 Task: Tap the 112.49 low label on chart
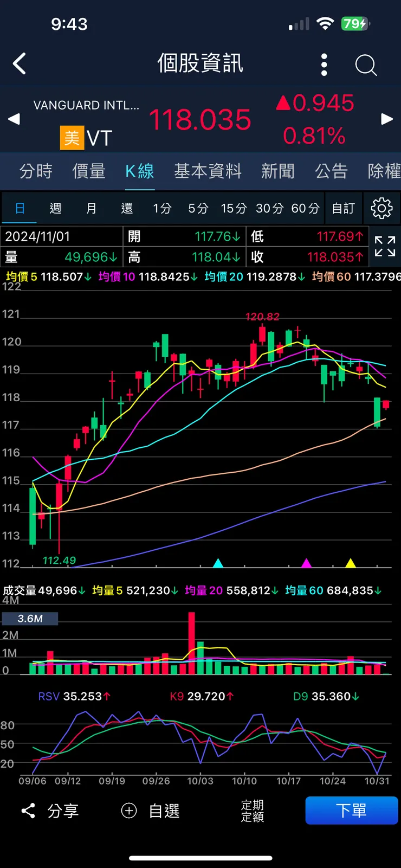[60, 560]
